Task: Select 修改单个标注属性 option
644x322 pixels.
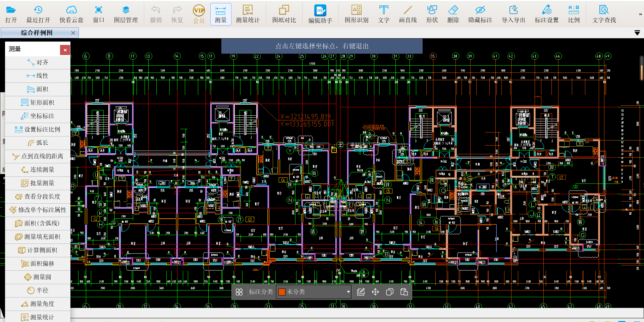Action: (38, 210)
